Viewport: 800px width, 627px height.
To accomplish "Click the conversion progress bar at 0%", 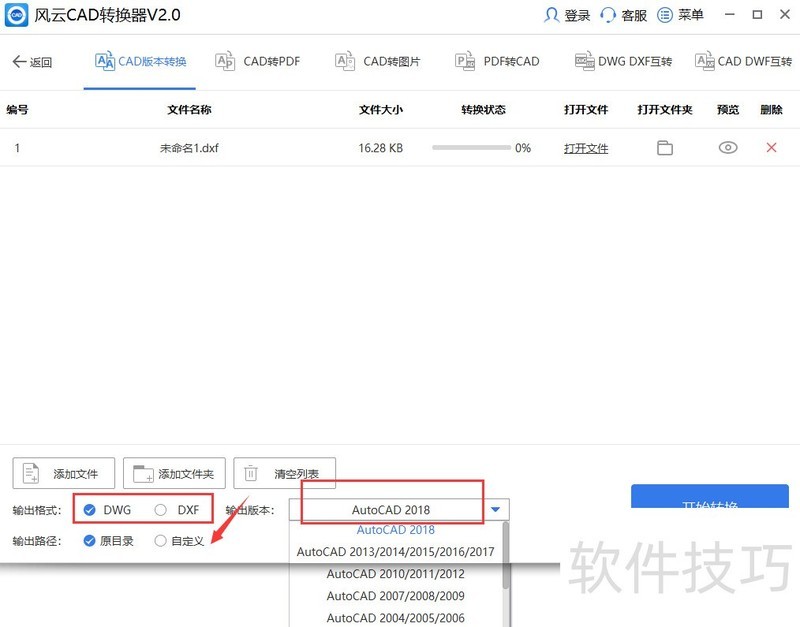I will [x=470, y=148].
